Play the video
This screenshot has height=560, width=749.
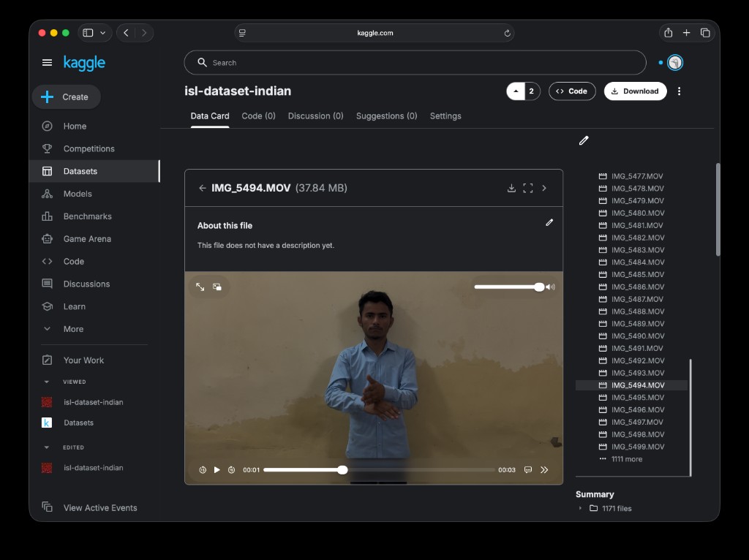tap(217, 470)
